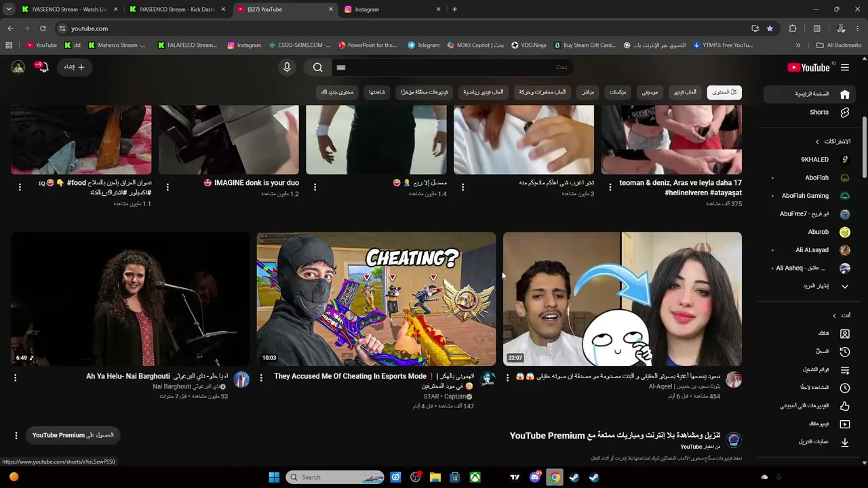The width and height of the screenshot is (868, 488).
Task: Open Your channel person icon in sidebar
Action: [x=845, y=333]
